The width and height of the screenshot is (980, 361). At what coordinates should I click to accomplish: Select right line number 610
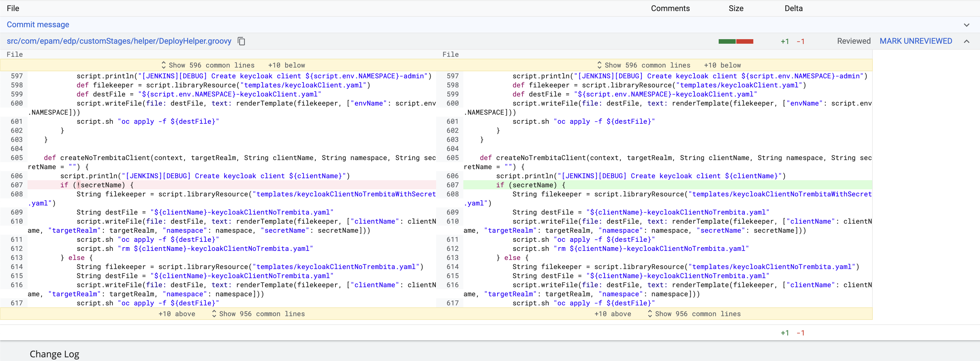(x=453, y=221)
